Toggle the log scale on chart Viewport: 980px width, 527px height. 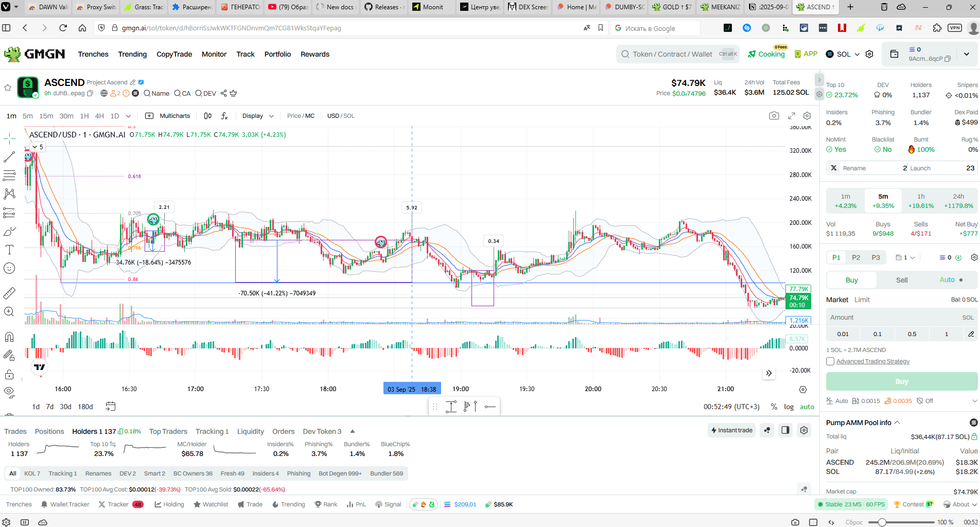[x=789, y=407]
